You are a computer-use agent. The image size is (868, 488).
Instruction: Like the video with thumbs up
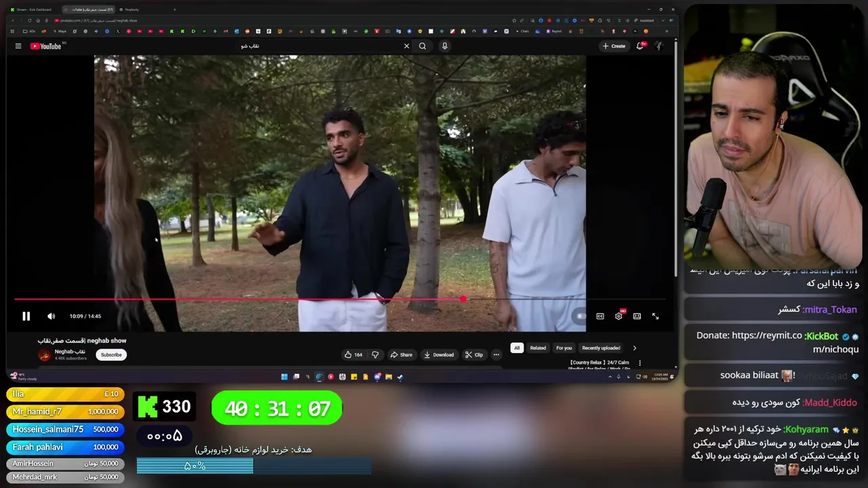[353, 354]
